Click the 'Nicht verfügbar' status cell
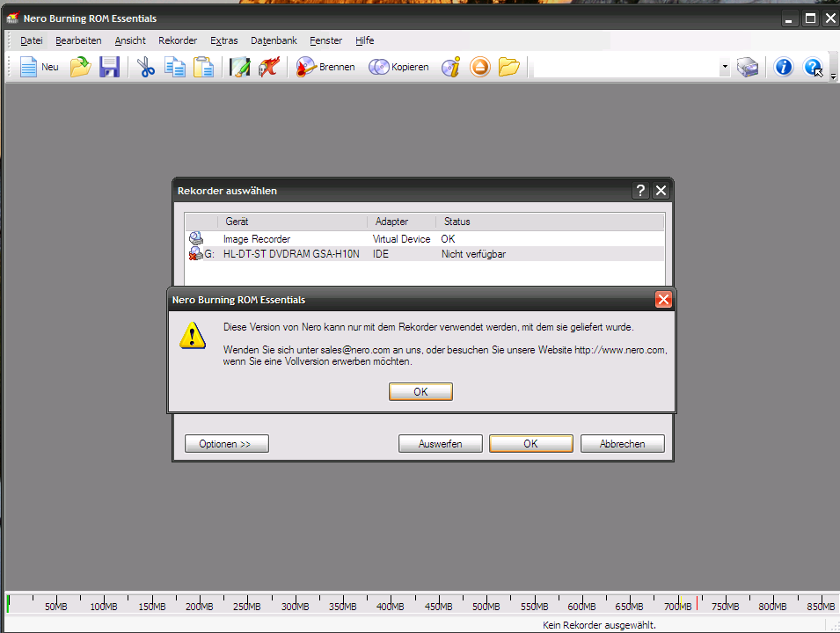This screenshot has width=840, height=633. pyautogui.click(x=473, y=254)
